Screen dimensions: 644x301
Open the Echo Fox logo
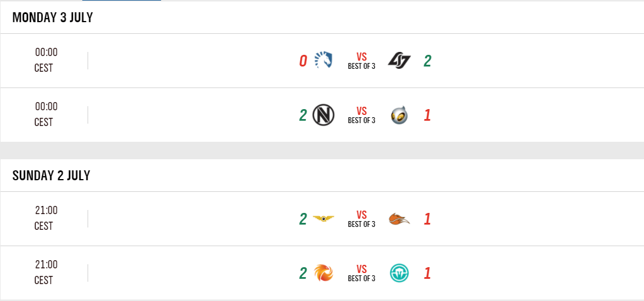click(x=399, y=219)
